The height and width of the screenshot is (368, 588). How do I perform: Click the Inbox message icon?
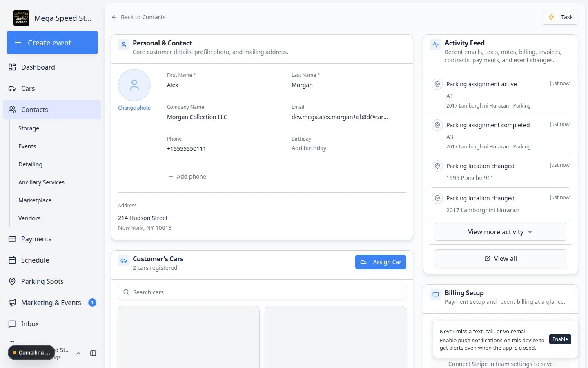click(12, 324)
